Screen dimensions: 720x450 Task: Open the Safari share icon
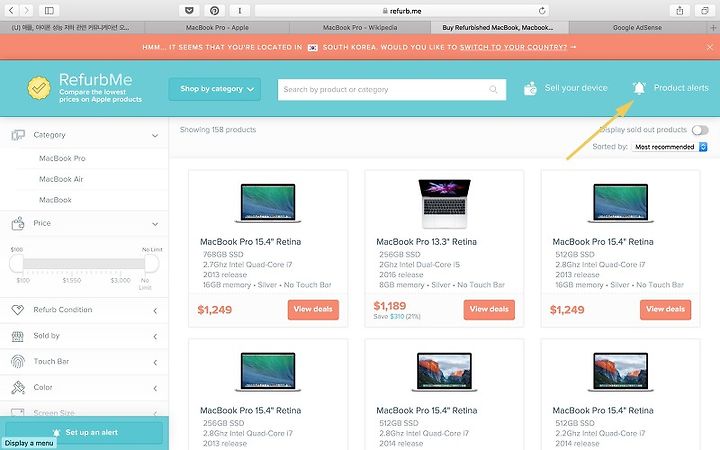pyautogui.click(x=680, y=11)
